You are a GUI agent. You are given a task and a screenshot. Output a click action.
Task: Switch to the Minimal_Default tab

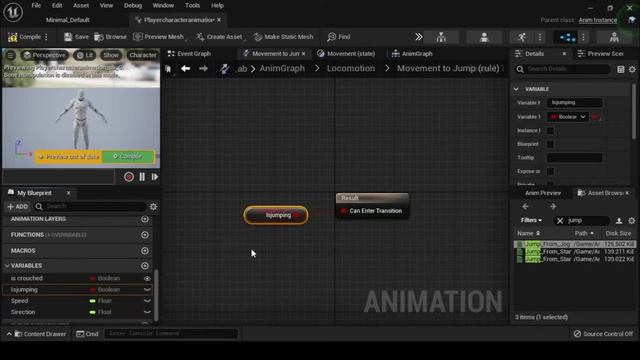point(67,20)
